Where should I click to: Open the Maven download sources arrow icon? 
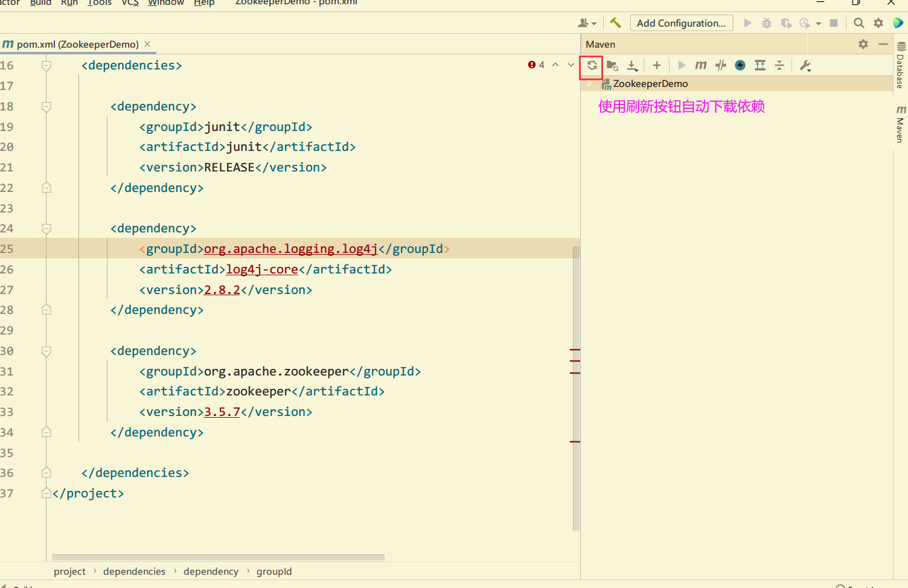pyautogui.click(x=632, y=65)
